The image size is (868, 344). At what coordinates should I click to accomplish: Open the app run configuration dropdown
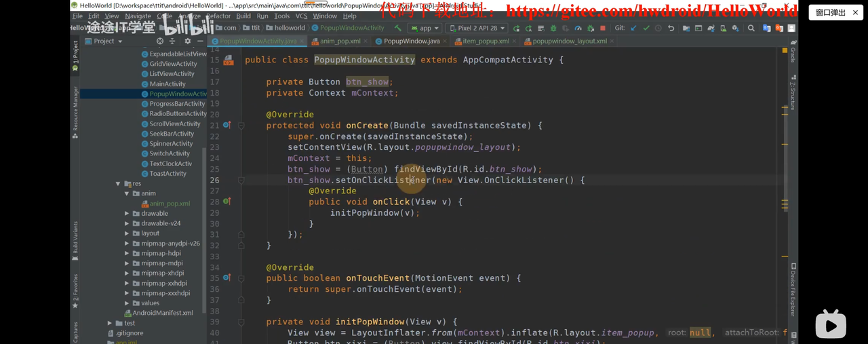pos(425,28)
